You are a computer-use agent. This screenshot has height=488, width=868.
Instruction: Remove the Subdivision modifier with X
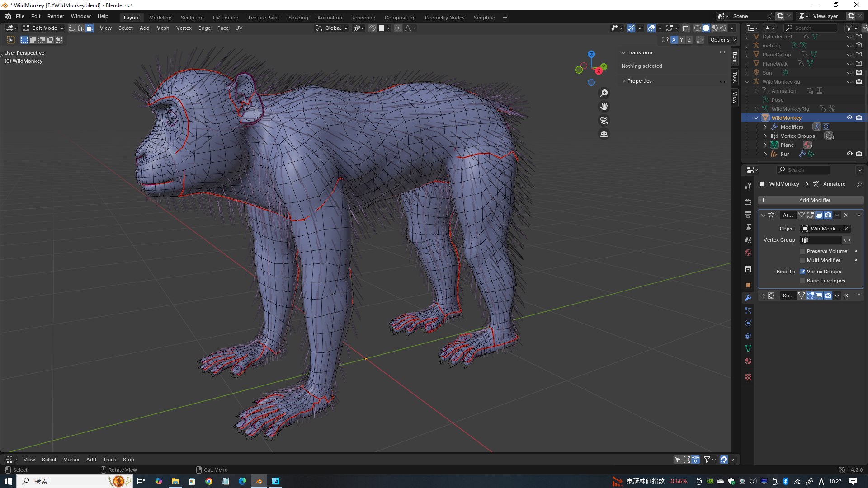coord(846,296)
